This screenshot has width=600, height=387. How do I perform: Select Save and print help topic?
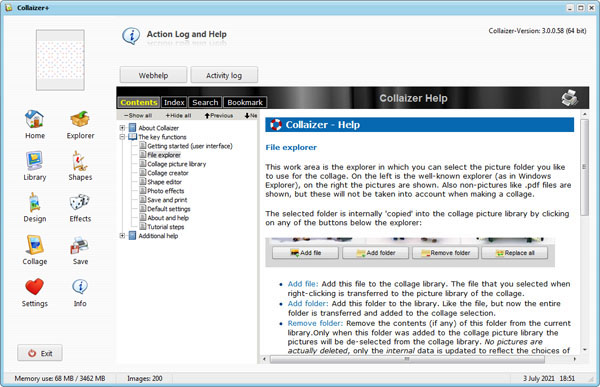click(x=167, y=199)
